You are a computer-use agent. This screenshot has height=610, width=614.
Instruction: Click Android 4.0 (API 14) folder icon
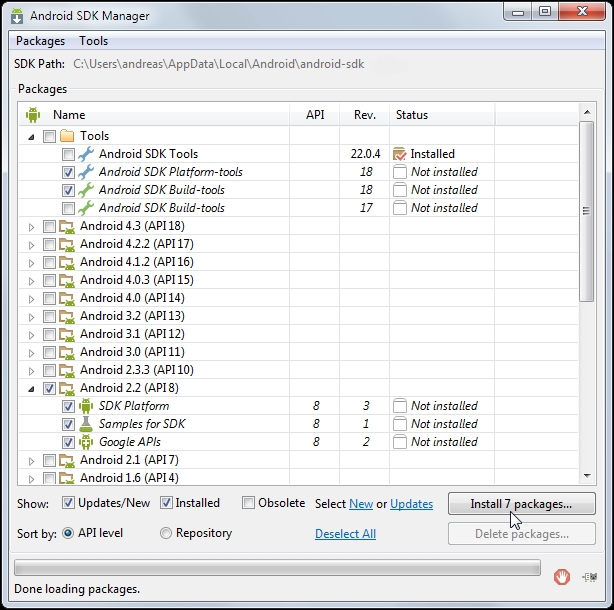(x=67, y=299)
